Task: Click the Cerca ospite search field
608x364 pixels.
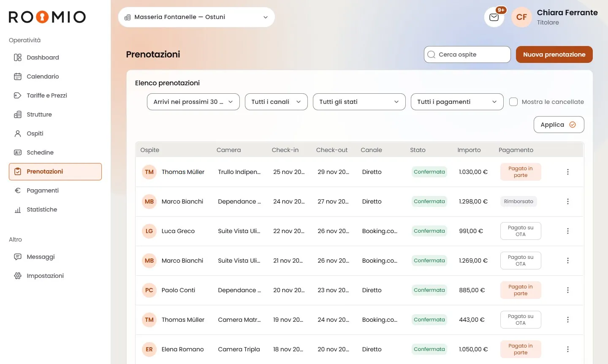Action: pyautogui.click(x=467, y=54)
